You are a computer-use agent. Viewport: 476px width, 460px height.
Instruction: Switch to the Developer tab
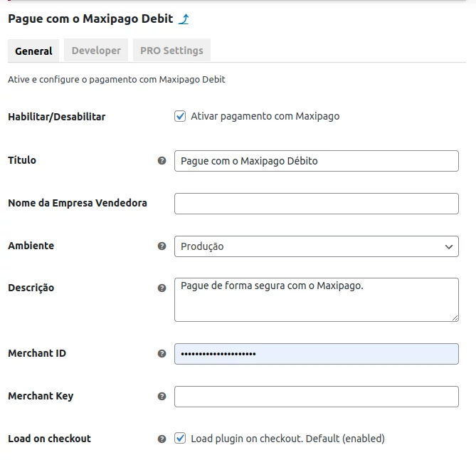click(96, 51)
